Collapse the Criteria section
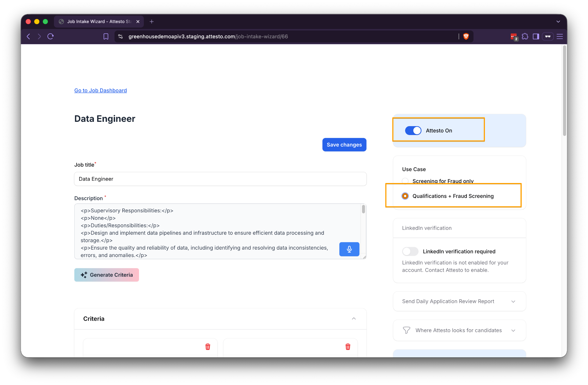Image resolution: width=588 pixels, height=385 pixels. [354, 319]
